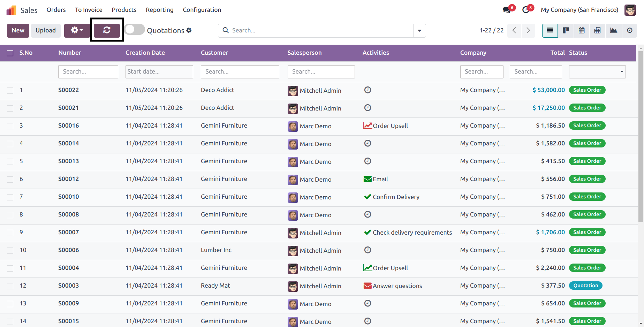Open Confirm Delivery activity for S00010
The height and width of the screenshot is (327, 644).
(391, 197)
